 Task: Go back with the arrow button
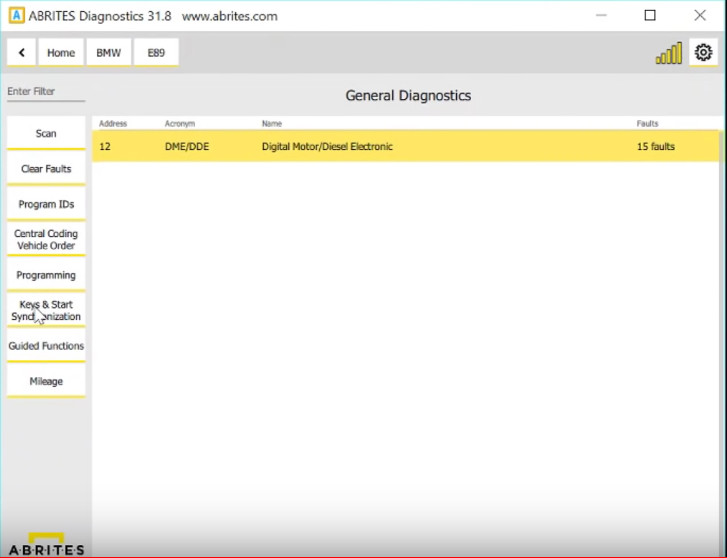[x=21, y=52]
